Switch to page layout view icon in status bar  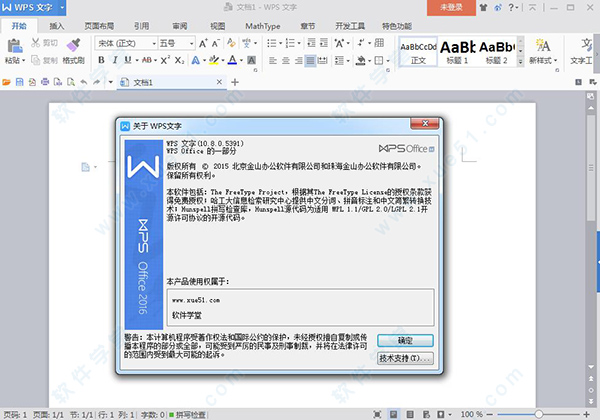tap(393, 414)
